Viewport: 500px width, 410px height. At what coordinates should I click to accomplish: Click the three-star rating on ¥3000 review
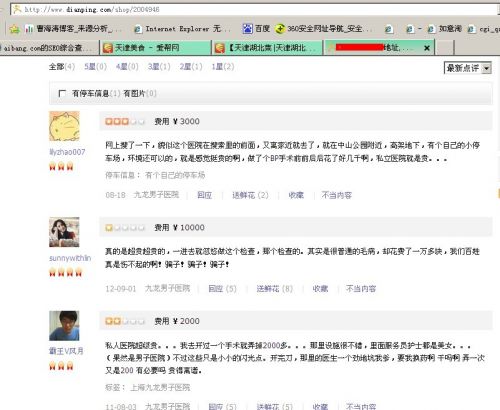[x=125, y=121]
